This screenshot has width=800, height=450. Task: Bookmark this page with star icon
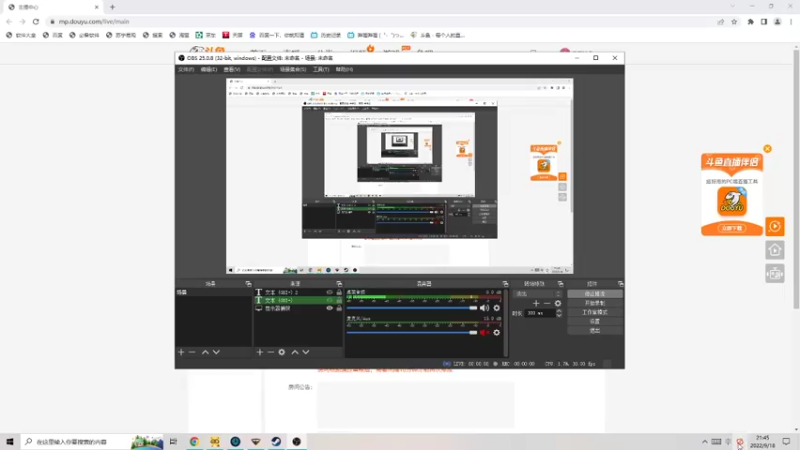[734, 21]
